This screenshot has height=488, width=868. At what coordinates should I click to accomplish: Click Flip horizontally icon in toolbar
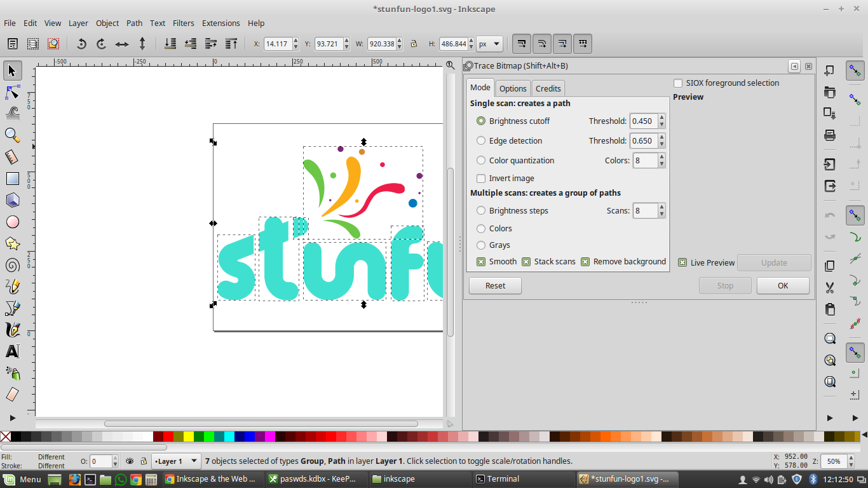(122, 44)
